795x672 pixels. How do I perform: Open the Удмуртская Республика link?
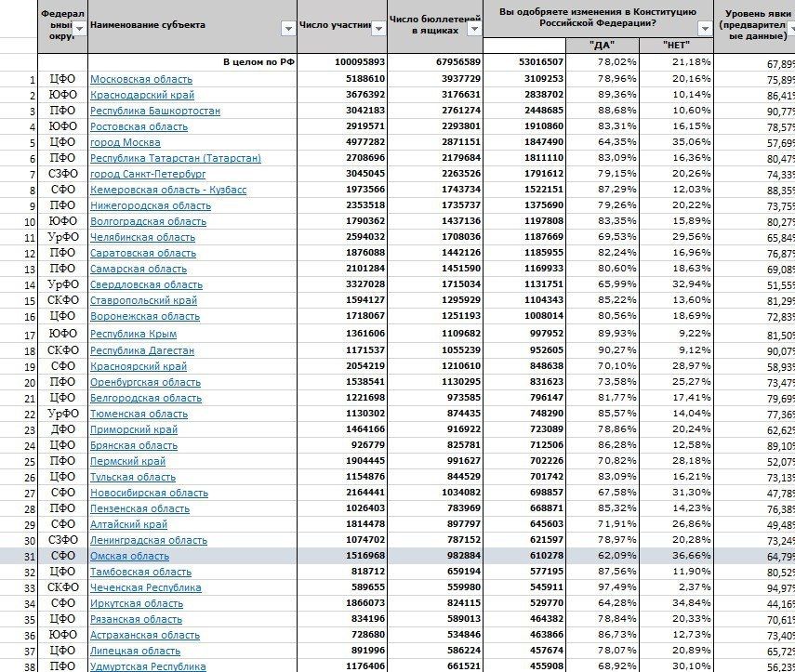click(148, 666)
